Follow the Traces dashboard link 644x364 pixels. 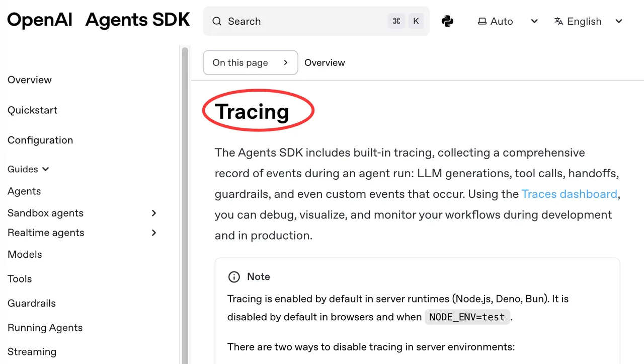(570, 194)
